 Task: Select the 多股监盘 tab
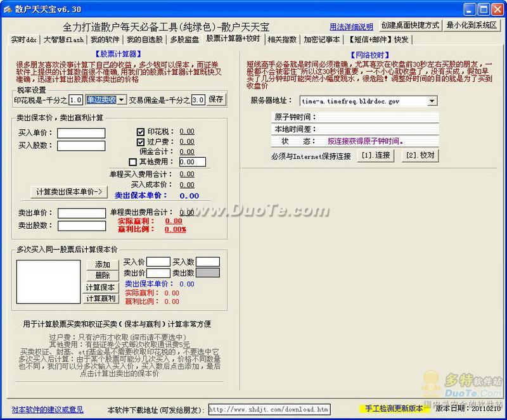tap(184, 40)
